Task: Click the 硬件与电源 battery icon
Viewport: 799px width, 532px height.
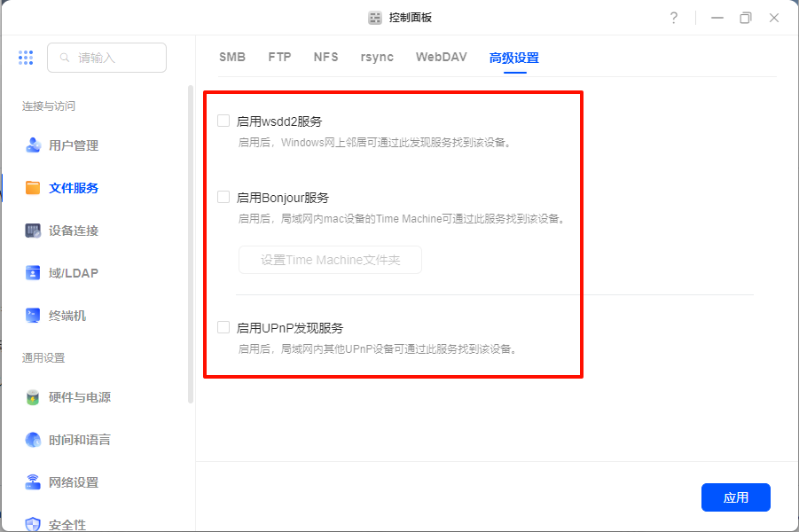Action: [33, 397]
